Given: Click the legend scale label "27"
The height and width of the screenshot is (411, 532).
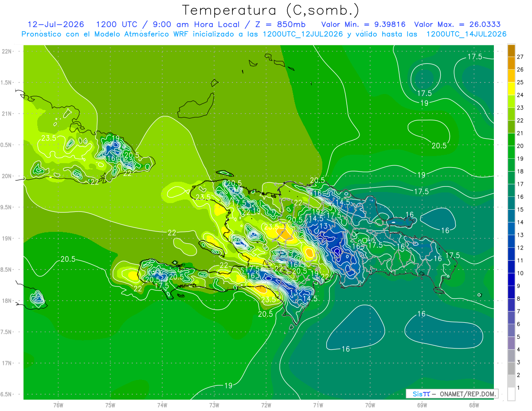Looking at the screenshot, I should click(520, 56).
